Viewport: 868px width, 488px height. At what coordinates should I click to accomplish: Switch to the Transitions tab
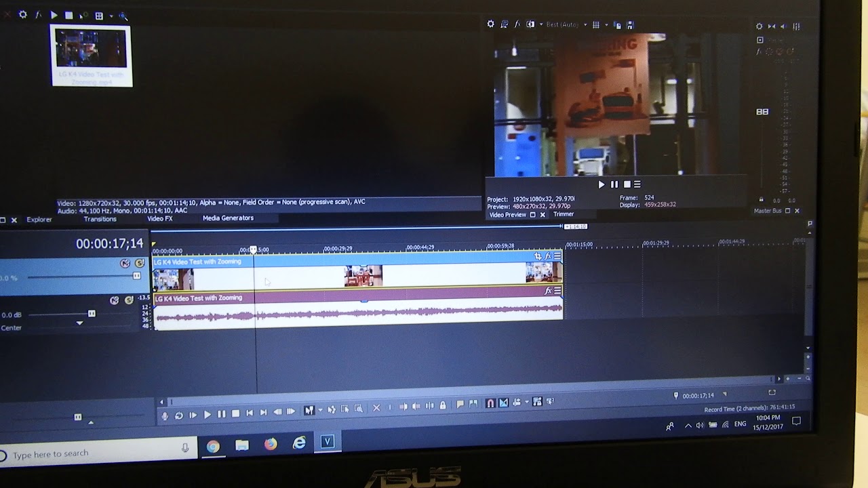pos(100,219)
